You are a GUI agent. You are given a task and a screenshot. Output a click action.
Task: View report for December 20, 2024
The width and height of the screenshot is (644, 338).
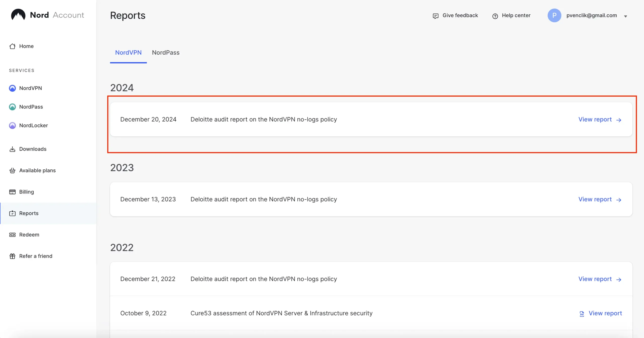[x=595, y=119]
